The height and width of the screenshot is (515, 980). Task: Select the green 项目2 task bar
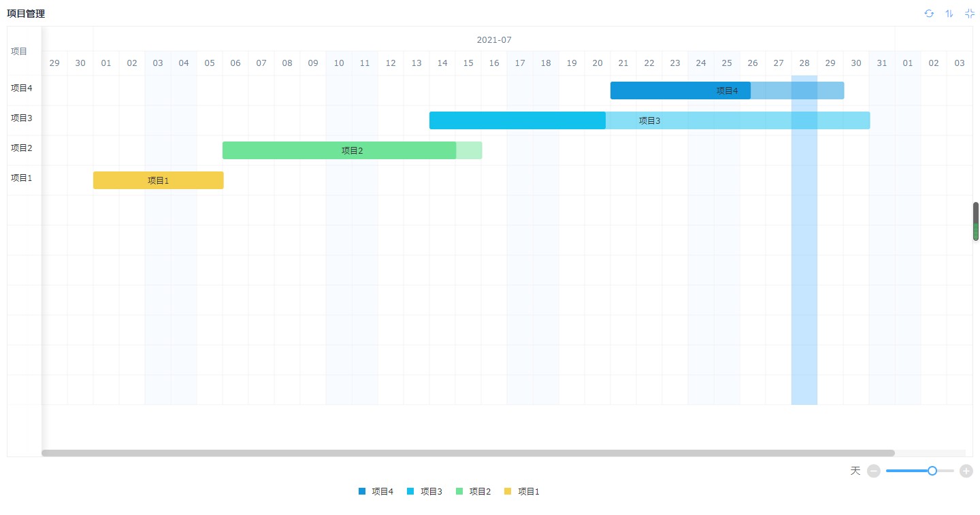point(352,150)
